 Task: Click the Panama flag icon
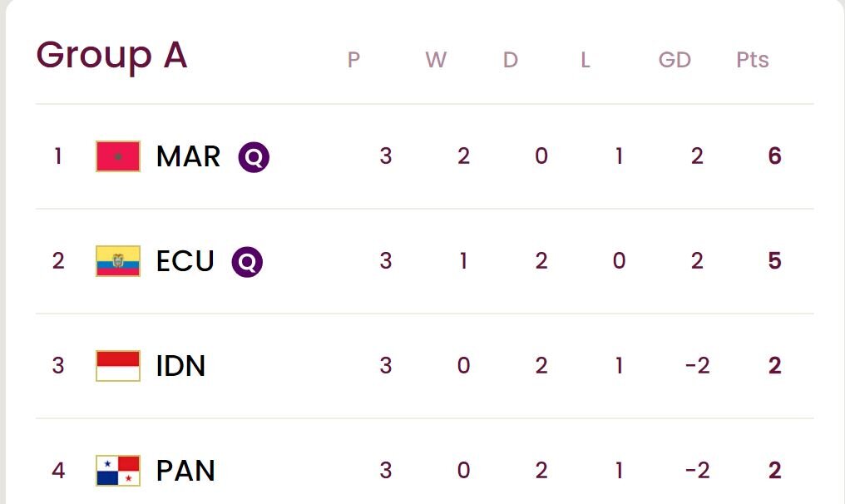click(118, 471)
